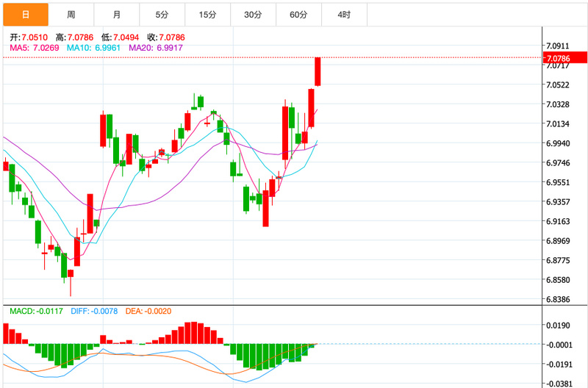Viewport: 588px width, 388px height.
Task: Open the 30分 timeframe tab
Action: tap(253, 15)
